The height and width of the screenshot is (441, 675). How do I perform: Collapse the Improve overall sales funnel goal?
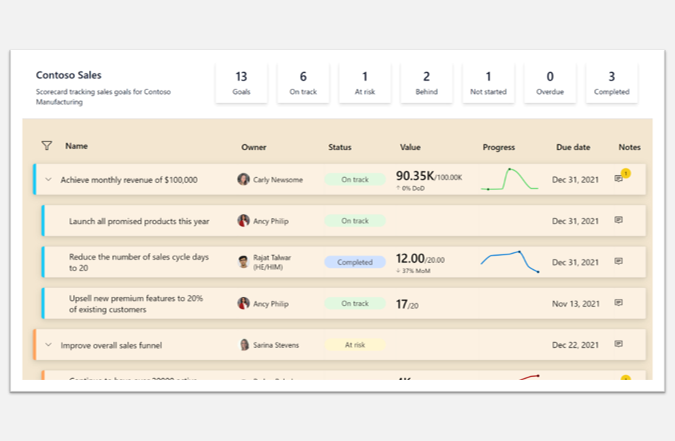48,345
